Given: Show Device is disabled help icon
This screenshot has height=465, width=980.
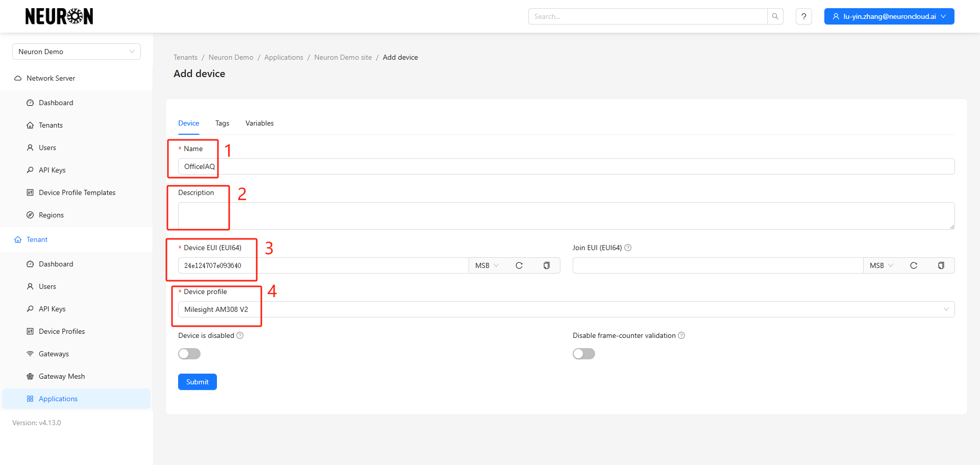Looking at the screenshot, I should pyautogui.click(x=240, y=335).
